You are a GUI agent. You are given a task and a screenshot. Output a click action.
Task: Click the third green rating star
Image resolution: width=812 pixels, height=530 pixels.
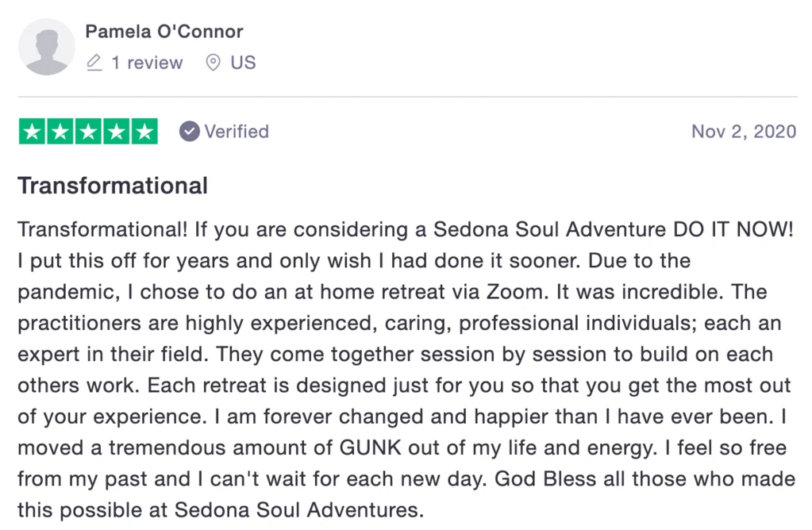(88, 132)
